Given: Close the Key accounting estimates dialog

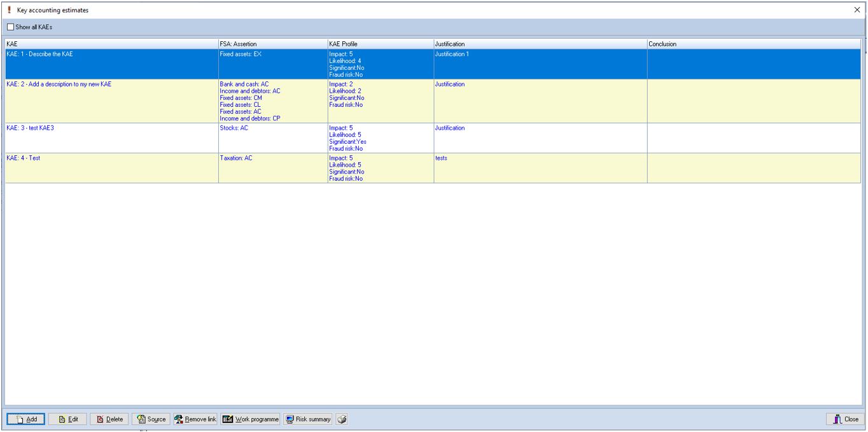Looking at the screenshot, I should (844, 419).
